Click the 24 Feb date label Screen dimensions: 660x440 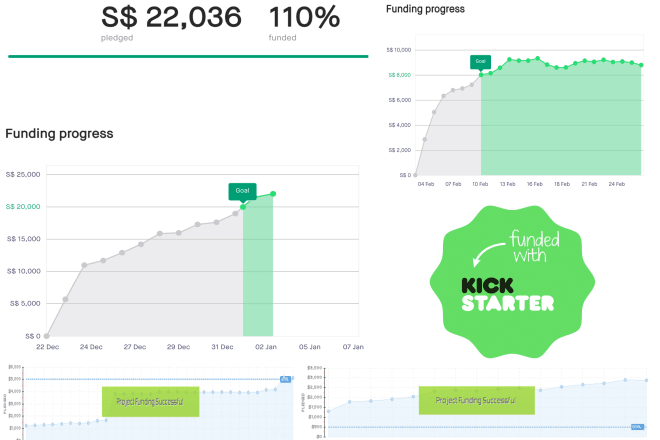coord(617,184)
